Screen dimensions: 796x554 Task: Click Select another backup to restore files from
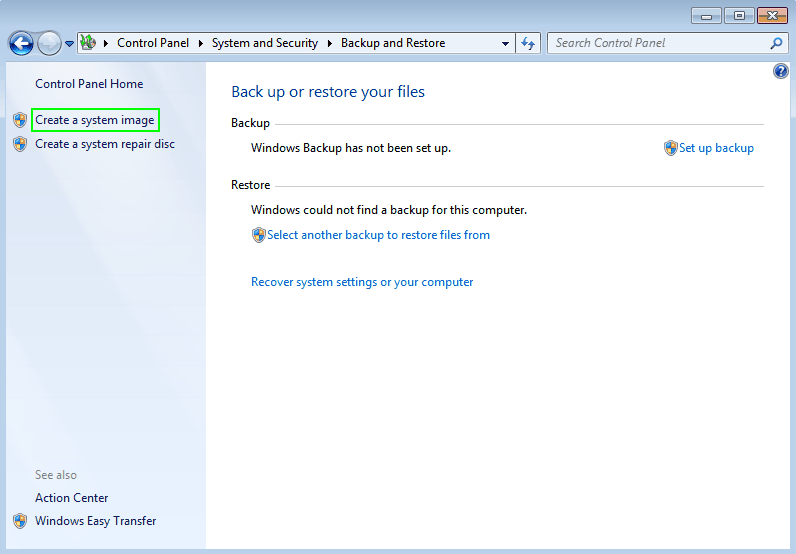pyautogui.click(x=378, y=235)
